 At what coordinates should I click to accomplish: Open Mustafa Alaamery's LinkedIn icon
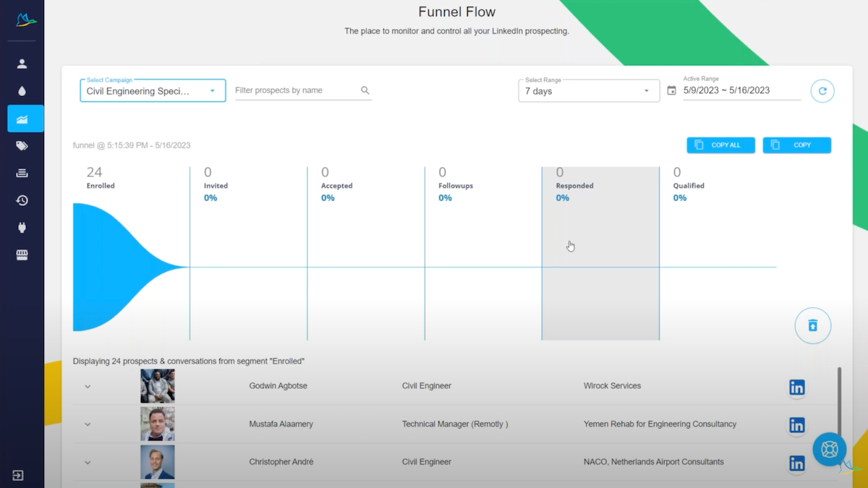click(796, 425)
